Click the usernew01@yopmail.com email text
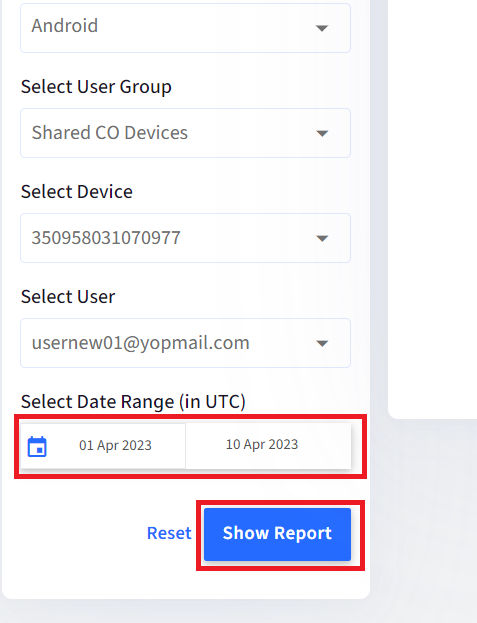This screenshot has height=623, width=477. (x=141, y=343)
